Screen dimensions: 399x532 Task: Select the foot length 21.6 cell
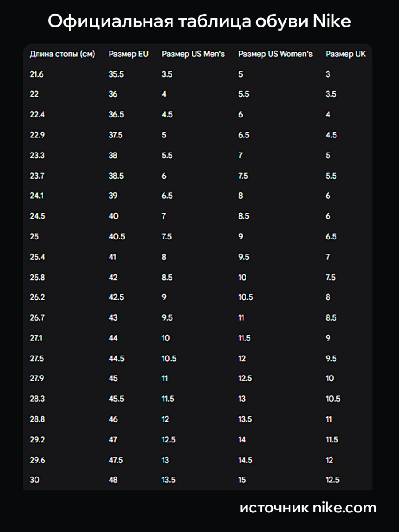pos(37,74)
